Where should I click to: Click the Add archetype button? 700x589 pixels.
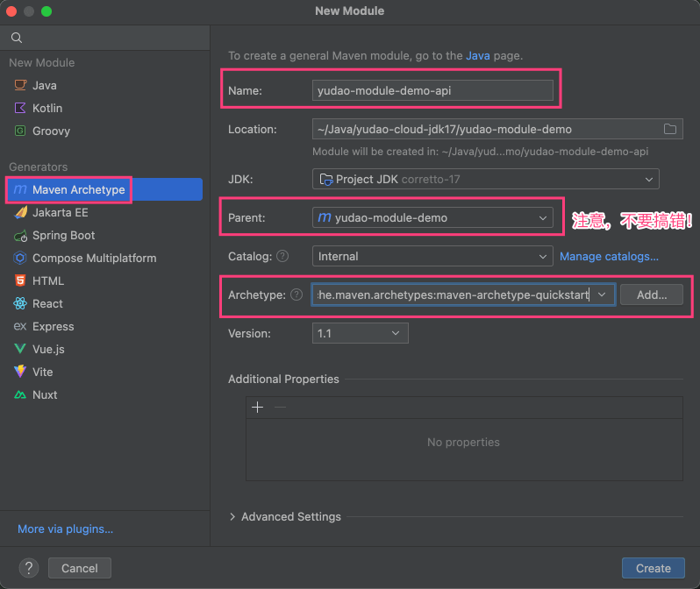coord(652,294)
